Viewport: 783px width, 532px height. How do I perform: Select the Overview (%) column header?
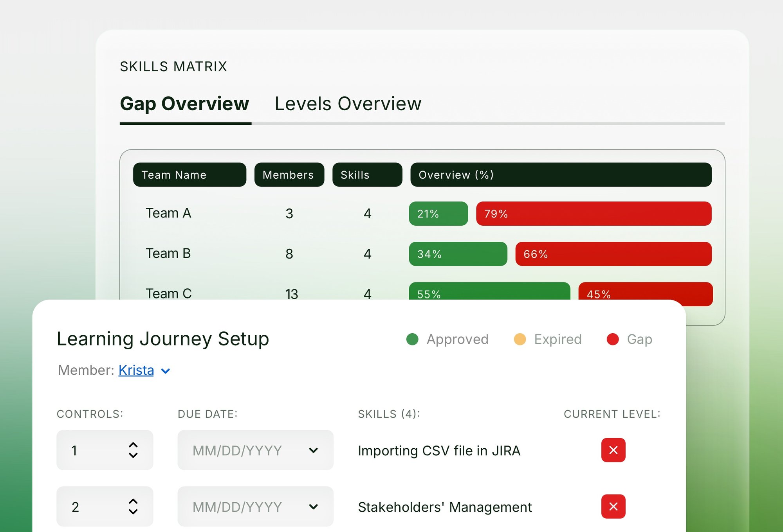click(x=561, y=175)
